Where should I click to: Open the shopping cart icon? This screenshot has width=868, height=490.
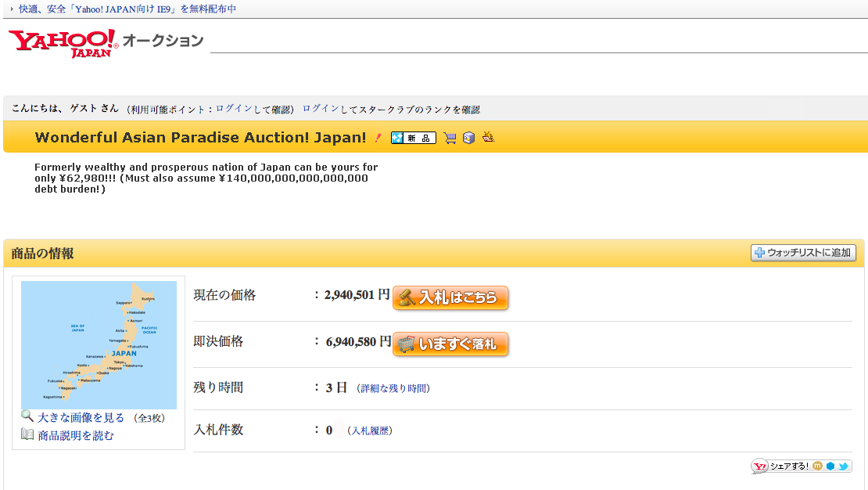click(x=450, y=138)
